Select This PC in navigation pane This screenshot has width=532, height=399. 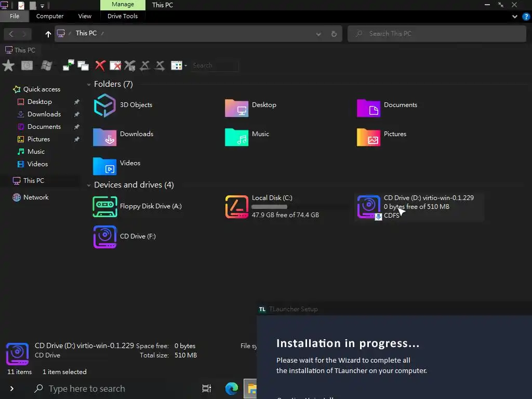click(33, 180)
